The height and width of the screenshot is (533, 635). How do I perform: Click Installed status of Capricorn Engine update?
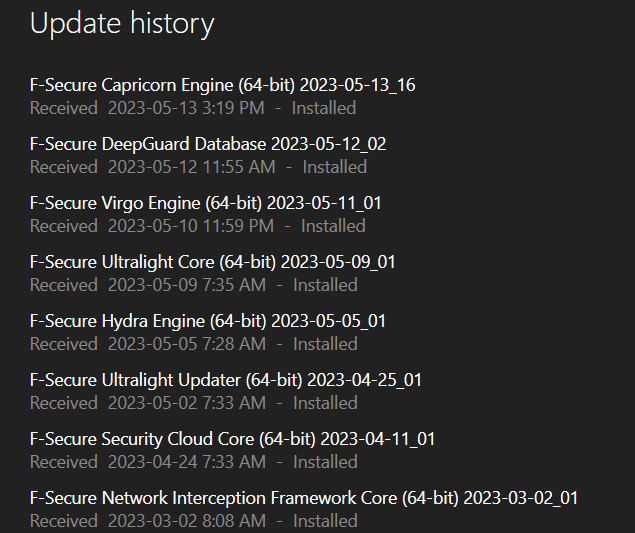point(324,108)
